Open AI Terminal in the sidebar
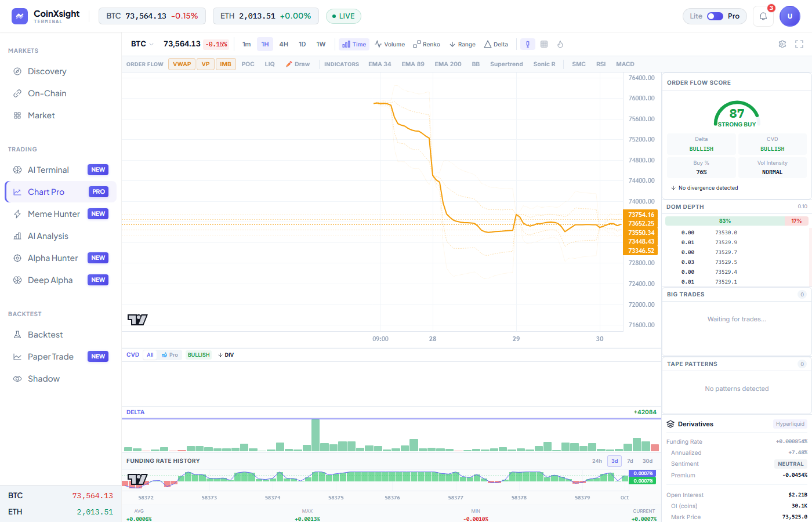812x522 pixels. tap(61, 170)
